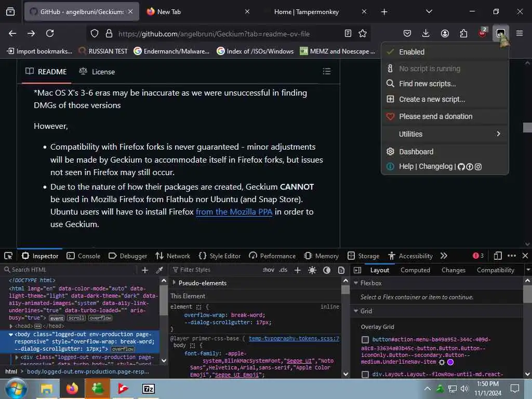Open Firefox account icon
The image size is (532, 399).
[445, 33]
